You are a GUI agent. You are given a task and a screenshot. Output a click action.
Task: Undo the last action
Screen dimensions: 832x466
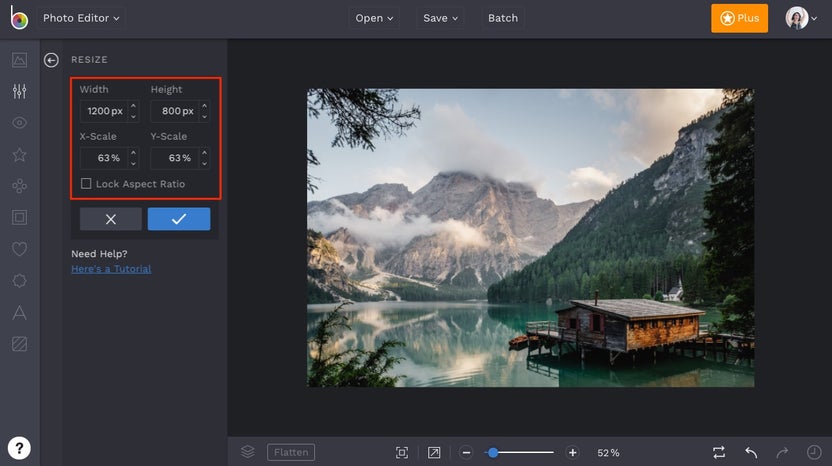tap(751, 452)
